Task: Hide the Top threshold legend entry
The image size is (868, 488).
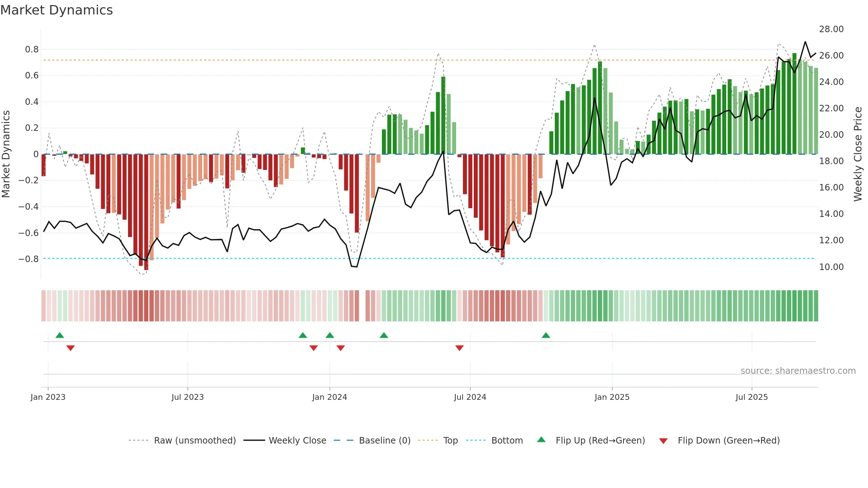Action: [x=438, y=440]
